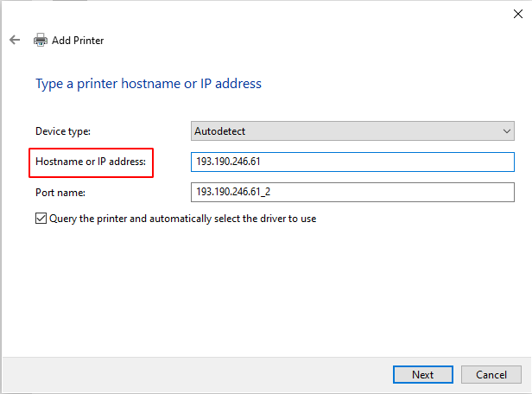Viewport: 532px width, 394px height.
Task: Click the Port name label
Action: coord(60,193)
